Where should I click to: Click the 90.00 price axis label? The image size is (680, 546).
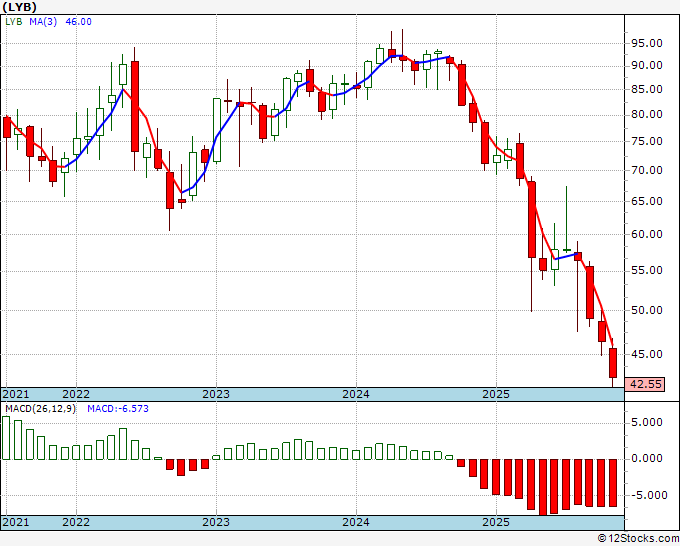click(647, 65)
